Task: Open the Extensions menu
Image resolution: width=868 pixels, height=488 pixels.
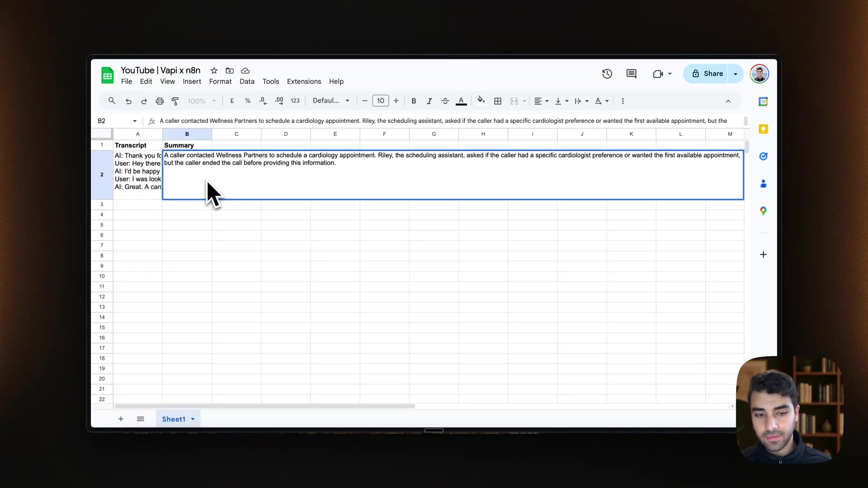Action: click(x=304, y=81)
